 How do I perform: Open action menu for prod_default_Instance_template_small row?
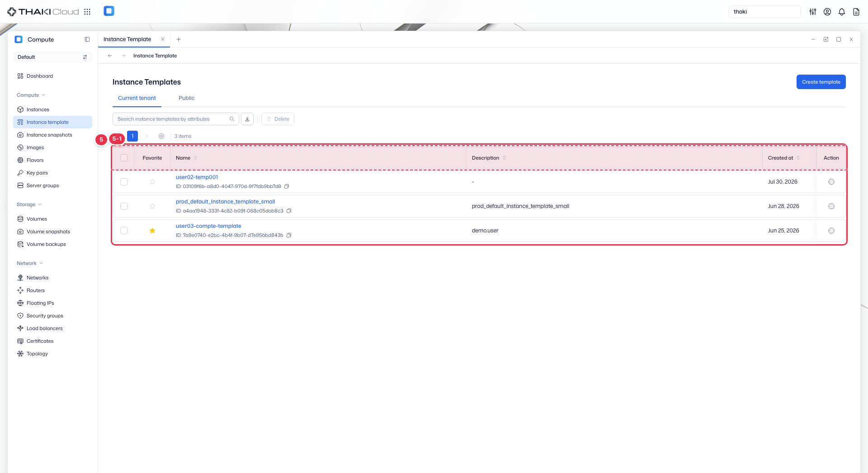(x=831, y=206)
